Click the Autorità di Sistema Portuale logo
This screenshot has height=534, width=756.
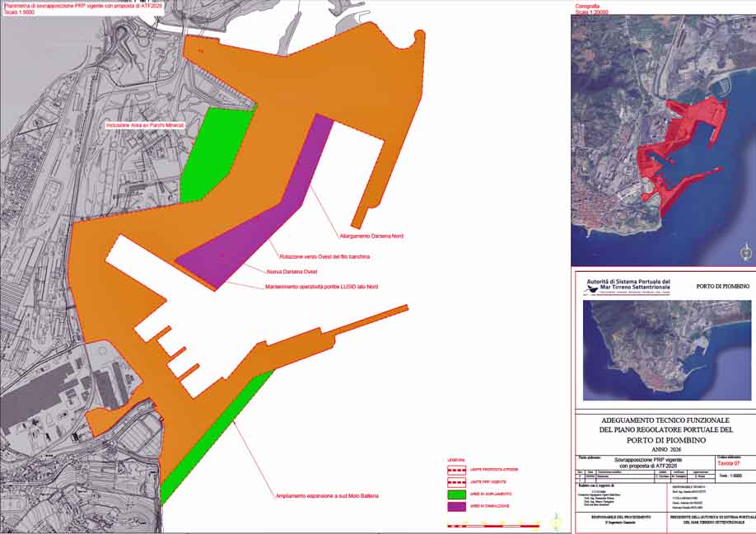pos(627,287)
